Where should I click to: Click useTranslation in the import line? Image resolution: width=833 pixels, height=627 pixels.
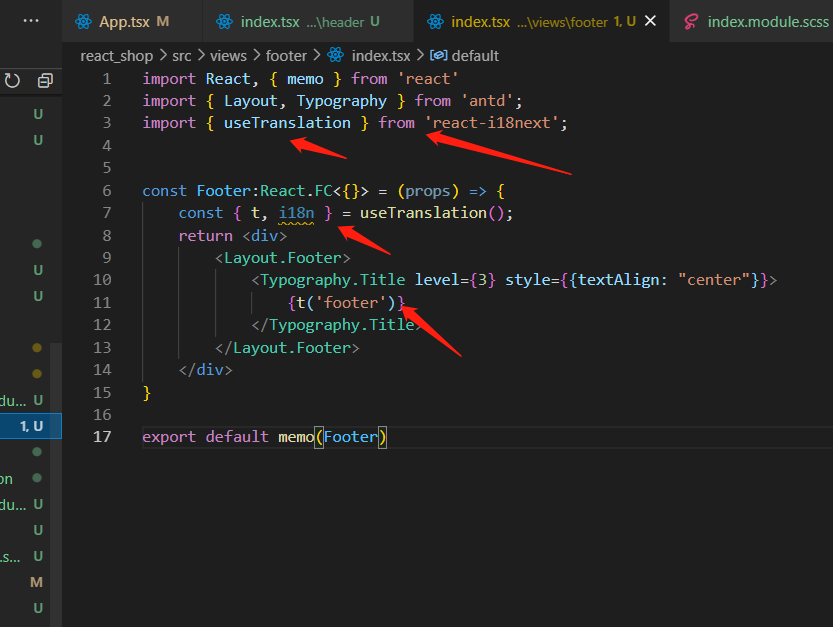(x=287, y=123)
